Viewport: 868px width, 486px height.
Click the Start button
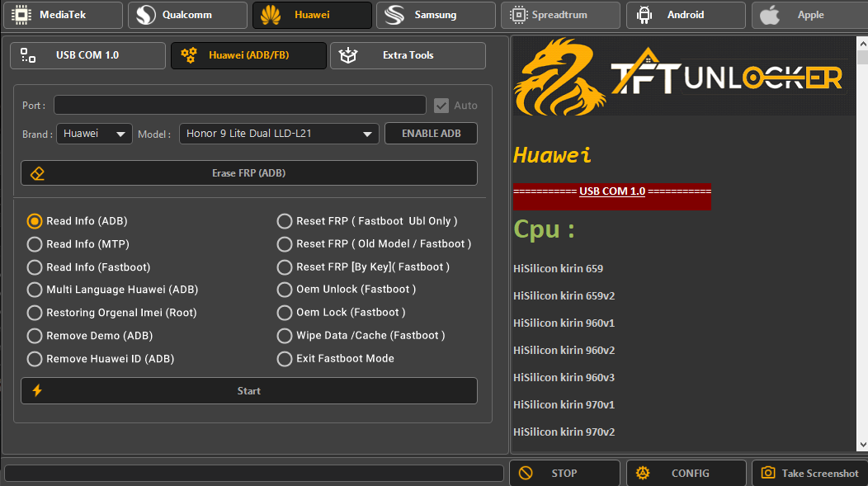[x=249, y=391]
